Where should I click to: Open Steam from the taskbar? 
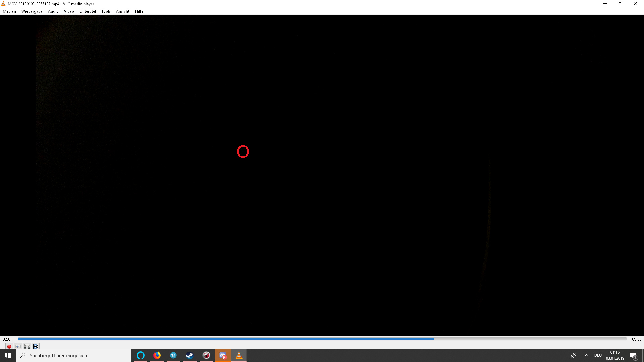point(190,355)
